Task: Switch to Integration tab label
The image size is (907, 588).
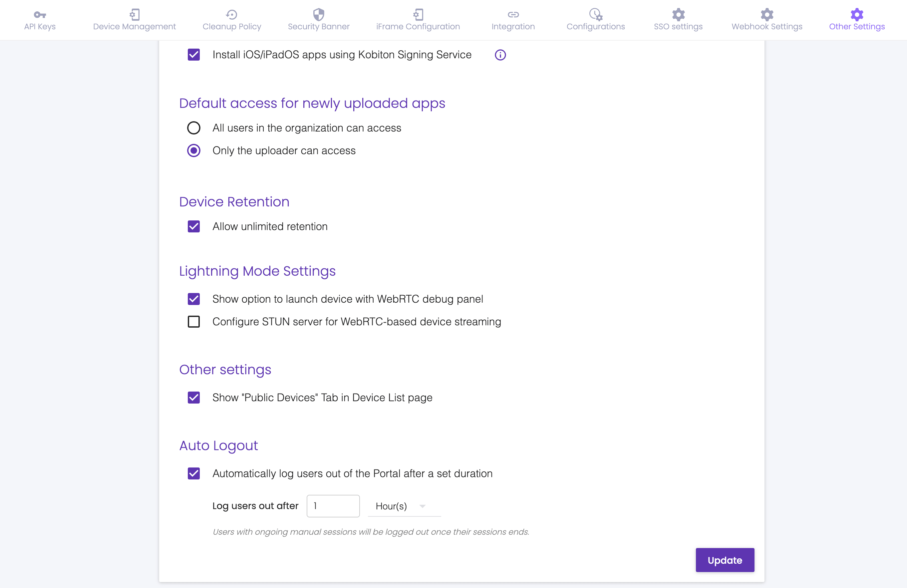Action: click(513, 27)
